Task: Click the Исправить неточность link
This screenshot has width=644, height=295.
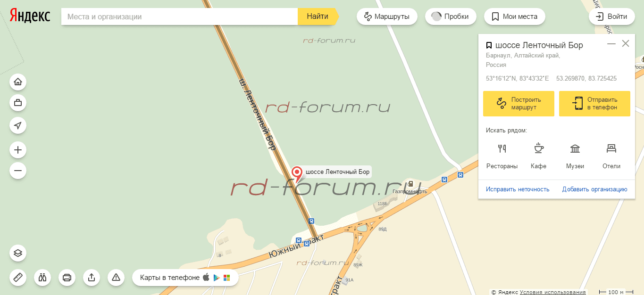Action: 518,189
